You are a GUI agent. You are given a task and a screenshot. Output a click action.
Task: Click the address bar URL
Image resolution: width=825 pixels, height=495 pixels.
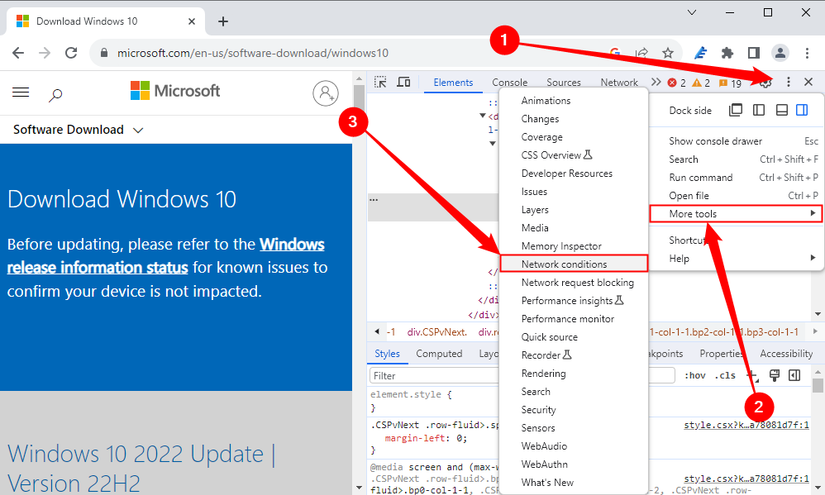(x=253, y=53)
